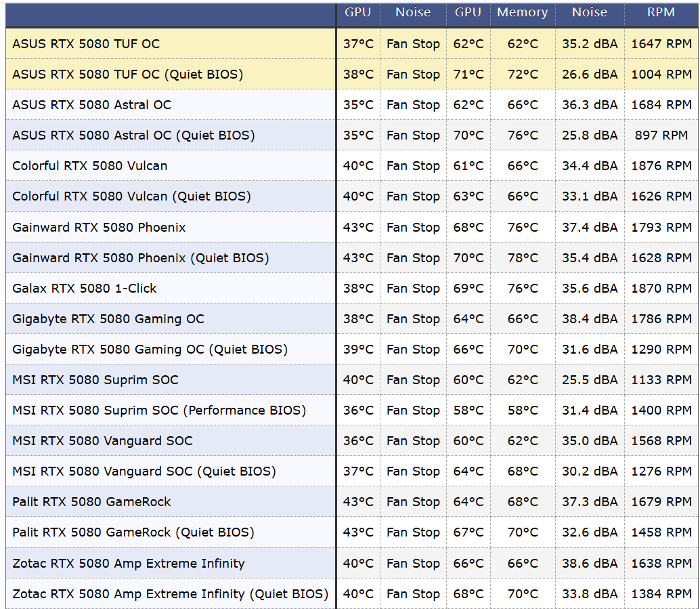This screenshot has width=700, height=609.
Task: Click Gainward RTX 5080 Phoenix (Quiet BIOS) name
Action: (141, 258)
